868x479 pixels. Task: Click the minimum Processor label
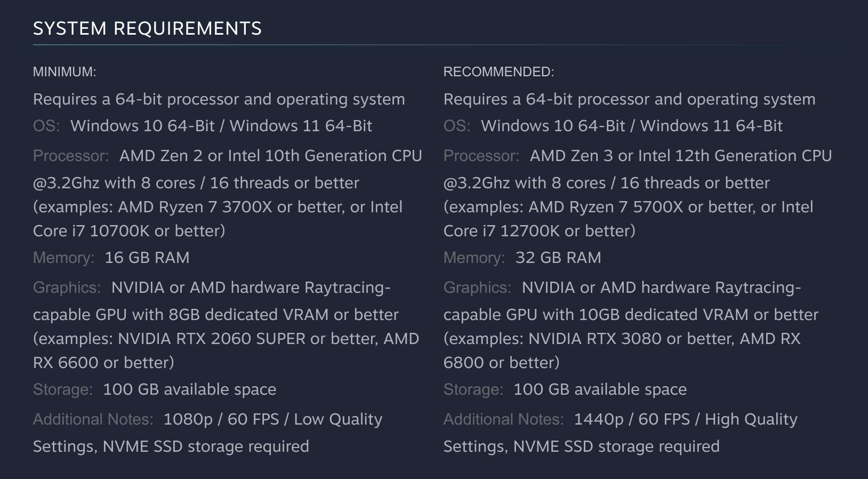tap(70, 156)
